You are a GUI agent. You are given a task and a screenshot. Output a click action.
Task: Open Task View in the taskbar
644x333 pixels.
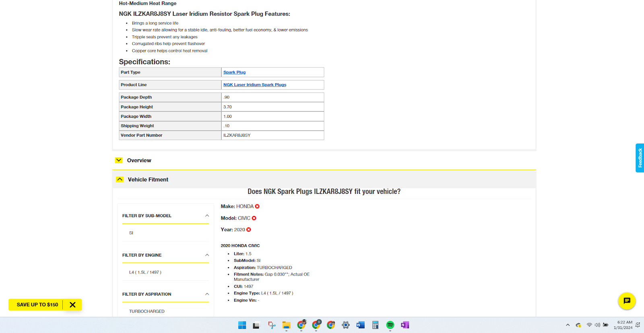click(256, 325)
